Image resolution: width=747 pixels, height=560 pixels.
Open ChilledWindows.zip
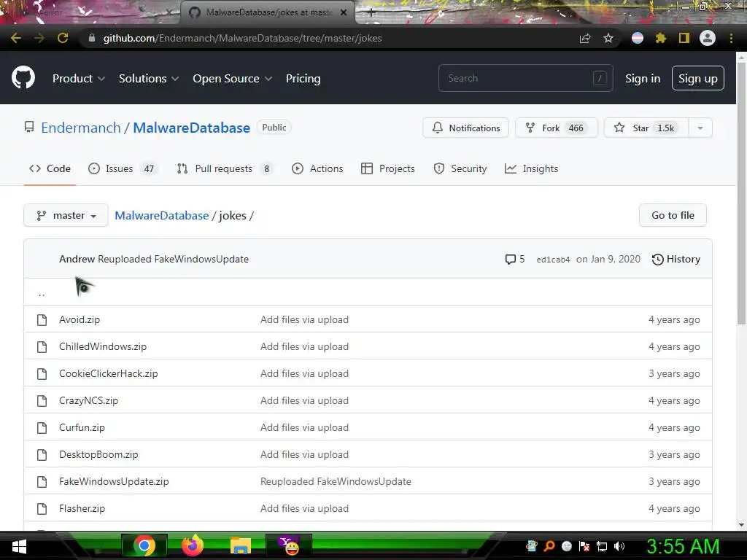coord(103,346)
